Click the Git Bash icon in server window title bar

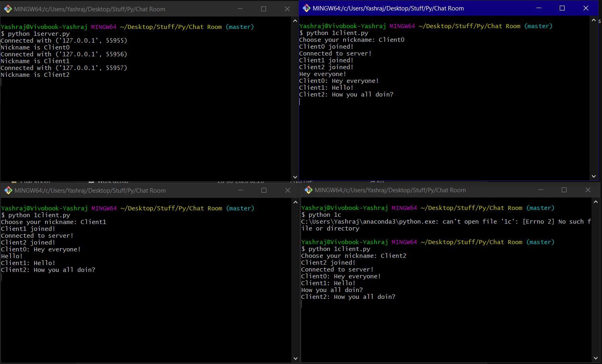pyautogui.click(x=8, y=9)
